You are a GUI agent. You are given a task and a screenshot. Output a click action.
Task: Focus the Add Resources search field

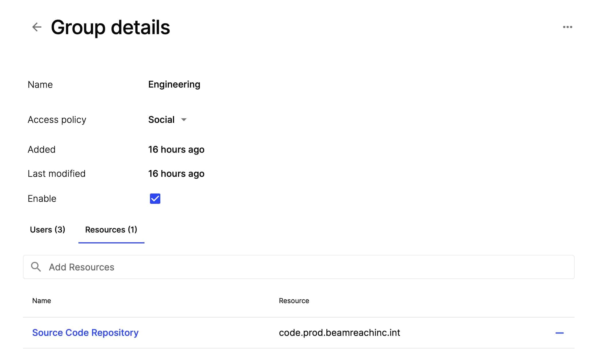(298, 267)
